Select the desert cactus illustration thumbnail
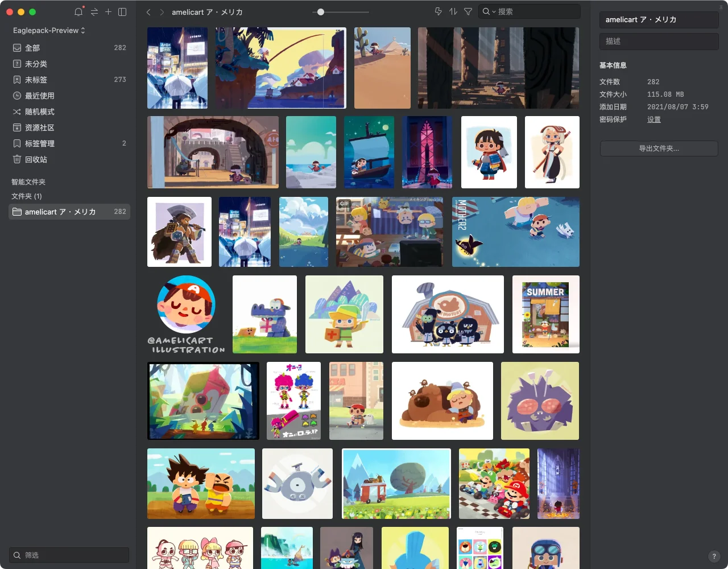Viewport: 728px width, 569px height. pyautogui.click(x=382, y=68)
